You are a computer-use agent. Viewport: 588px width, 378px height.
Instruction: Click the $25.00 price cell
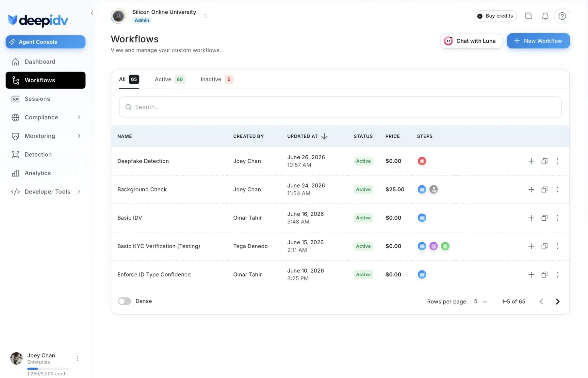pyautogui.click(x=395, y=190)
